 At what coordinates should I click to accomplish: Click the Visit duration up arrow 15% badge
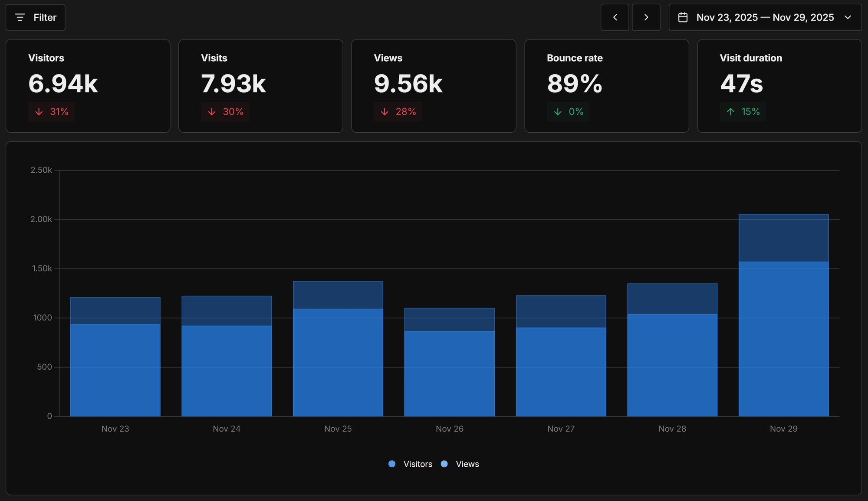pyautogui.click(x=743, y=112)
